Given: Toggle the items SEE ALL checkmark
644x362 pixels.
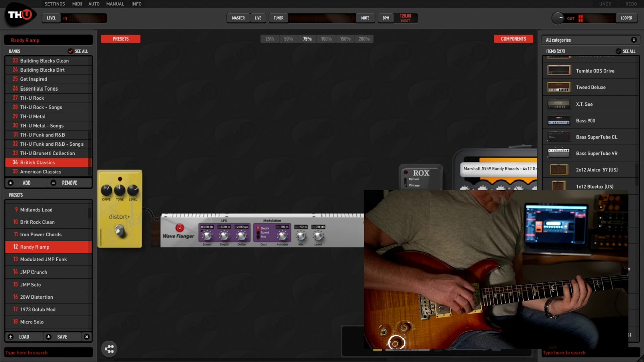Looking at the screenshot, I should [x=618, y=51].
